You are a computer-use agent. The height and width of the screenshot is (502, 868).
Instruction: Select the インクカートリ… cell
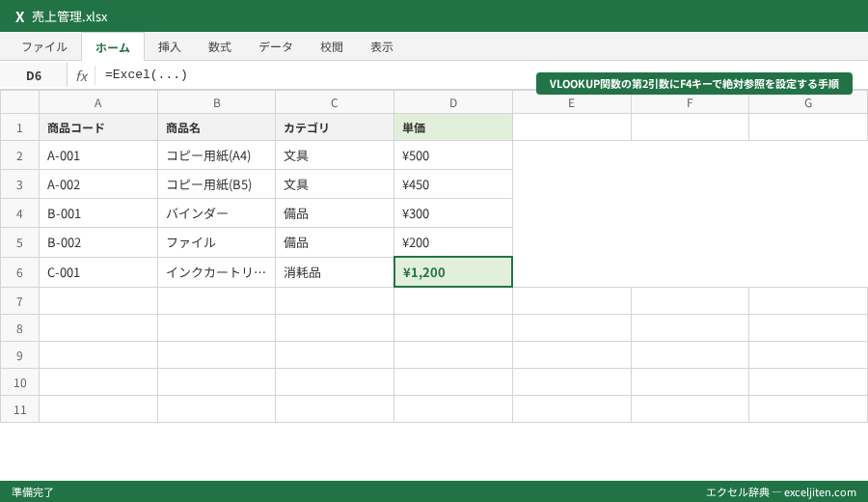[216, 272]
